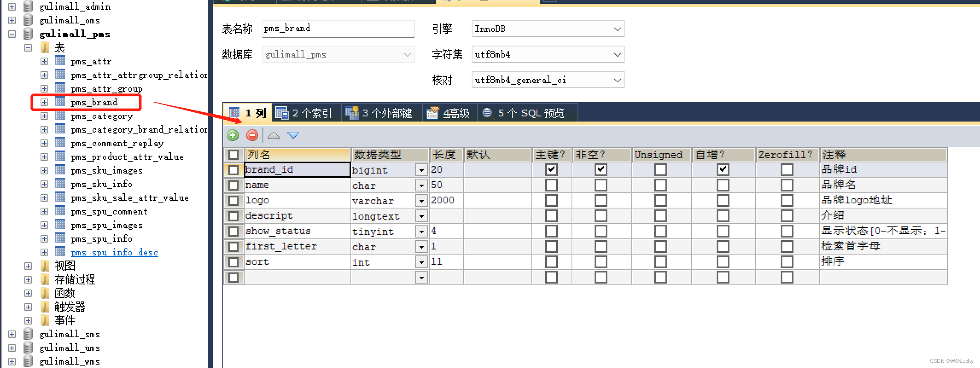Check Unsigned for brand_id row
The height and width of the screenshot is (368, 980).
pyautogui.click(x=661, y=170)
